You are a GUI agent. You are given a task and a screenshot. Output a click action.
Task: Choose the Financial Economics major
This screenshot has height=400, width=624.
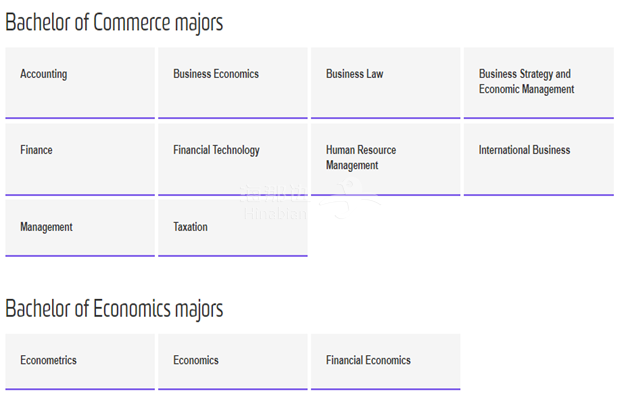[x=385, y=360]
